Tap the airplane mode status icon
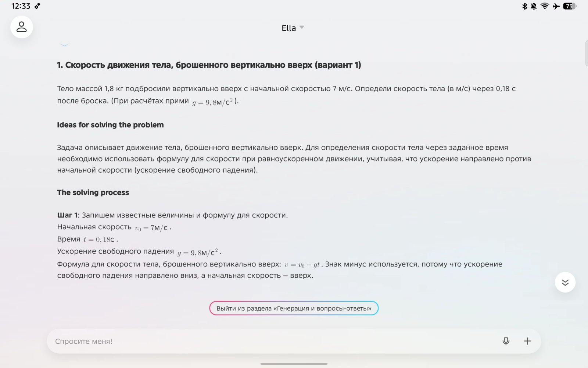The image size is (588, 368). pos(556,6)
